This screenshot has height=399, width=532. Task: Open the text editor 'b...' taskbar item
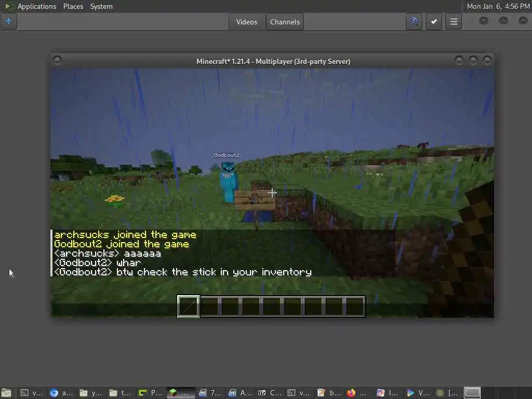329,393
